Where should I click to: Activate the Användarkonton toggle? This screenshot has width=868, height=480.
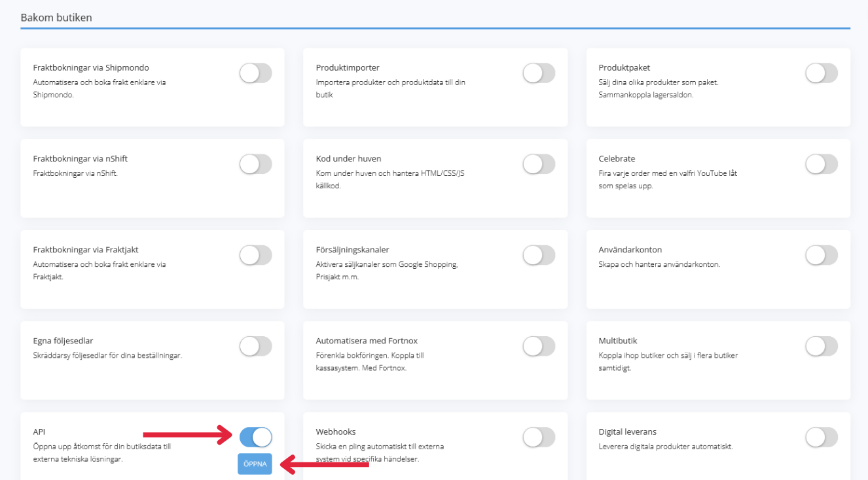coord(821,255)
